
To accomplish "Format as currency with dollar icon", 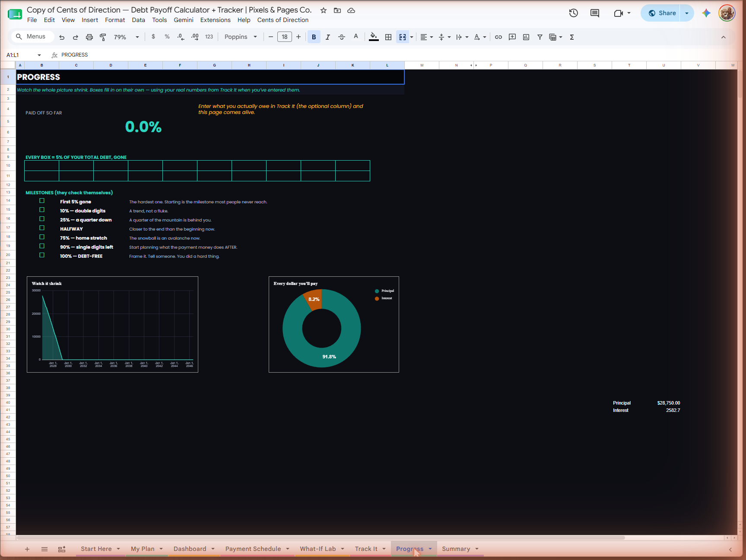I will pos(153,37).
